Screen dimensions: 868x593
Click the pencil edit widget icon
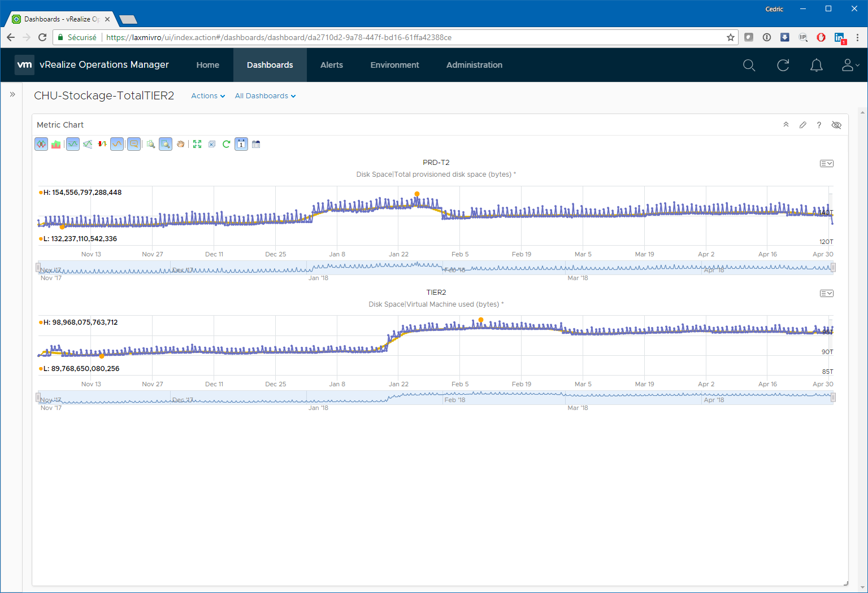[802, 125]
